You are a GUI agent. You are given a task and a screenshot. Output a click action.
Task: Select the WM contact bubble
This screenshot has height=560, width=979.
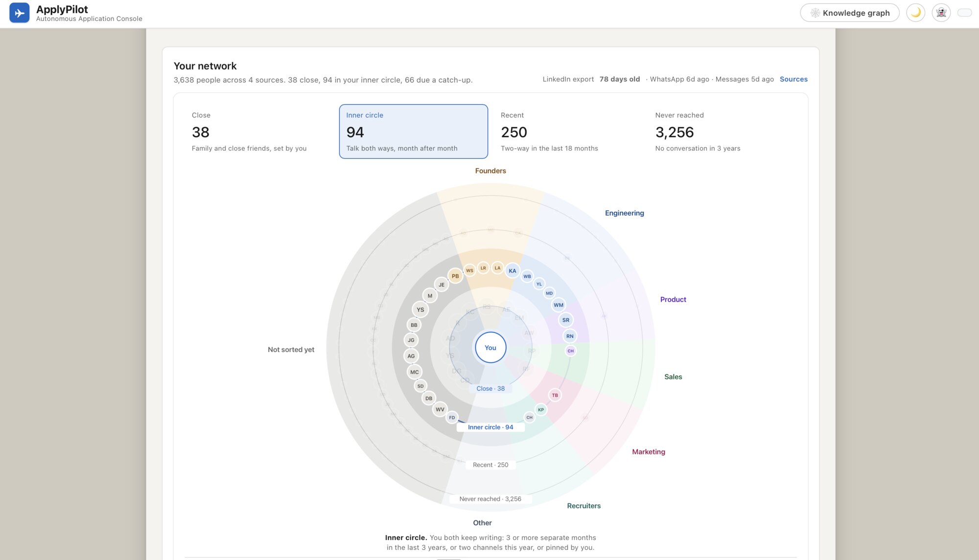click(559, 305)
